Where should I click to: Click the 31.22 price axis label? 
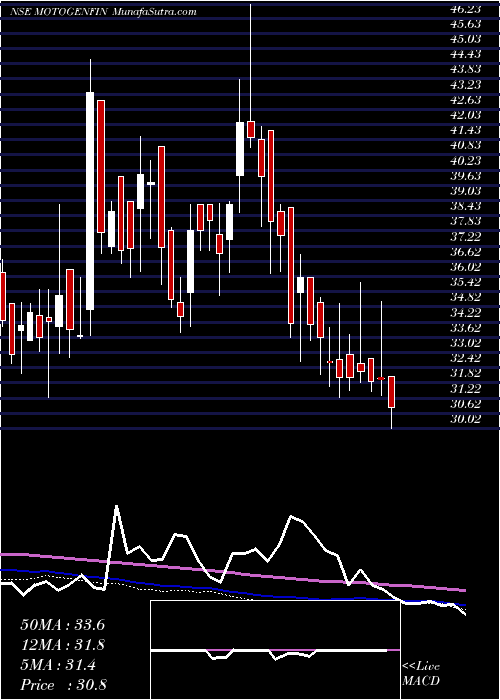click(x=465, y=388)
